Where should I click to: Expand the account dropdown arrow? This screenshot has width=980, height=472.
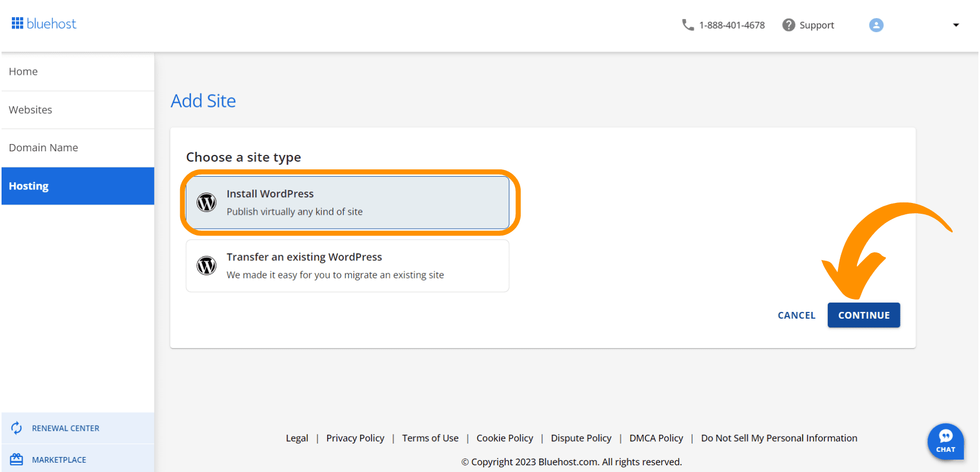pos(956,25)
